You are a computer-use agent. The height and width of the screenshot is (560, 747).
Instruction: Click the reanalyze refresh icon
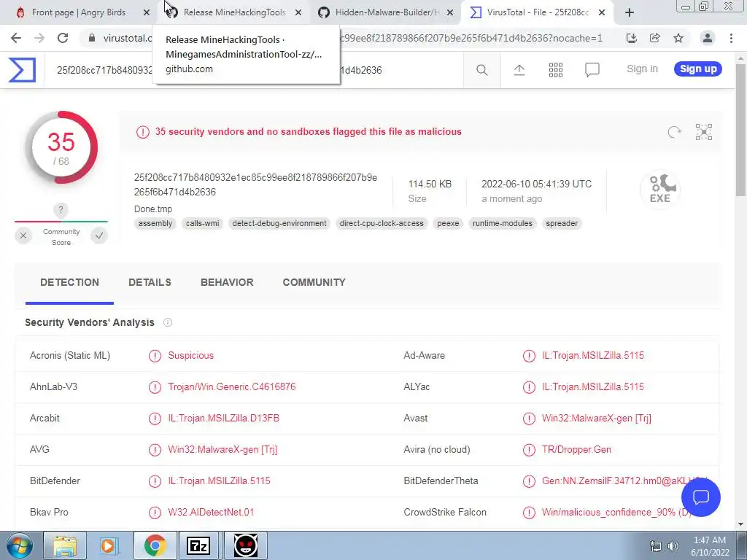click(674, 132)
